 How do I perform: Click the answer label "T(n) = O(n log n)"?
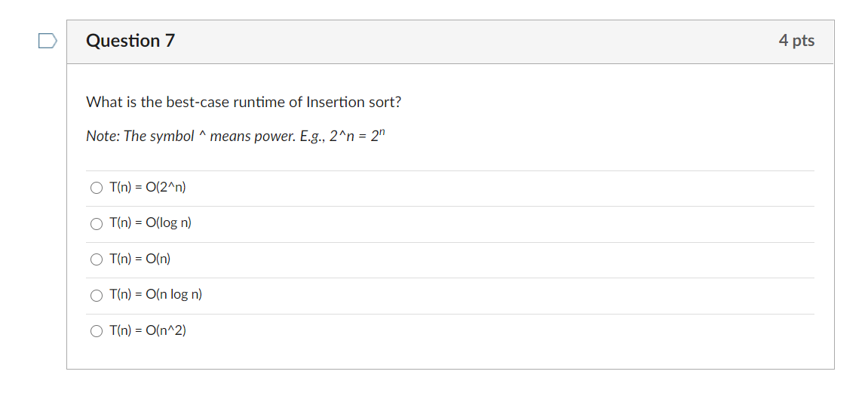pos(155,294)
